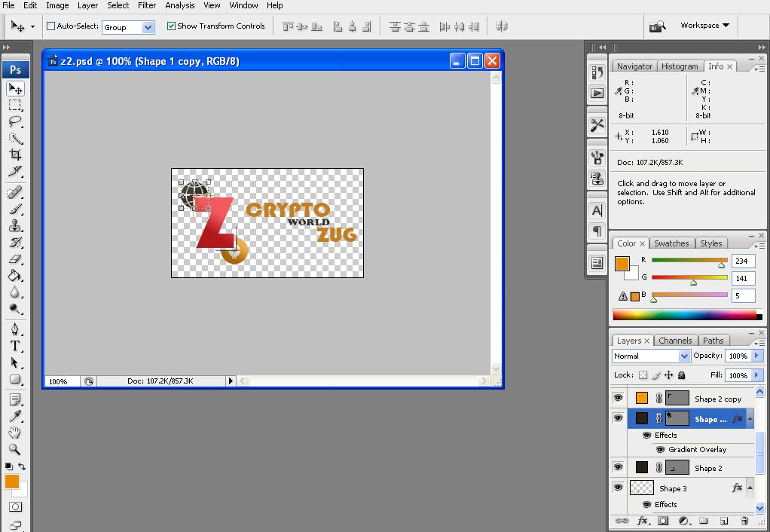Select the Slice tool
This screenshot has height=532, width=770.
coord(15,171)
